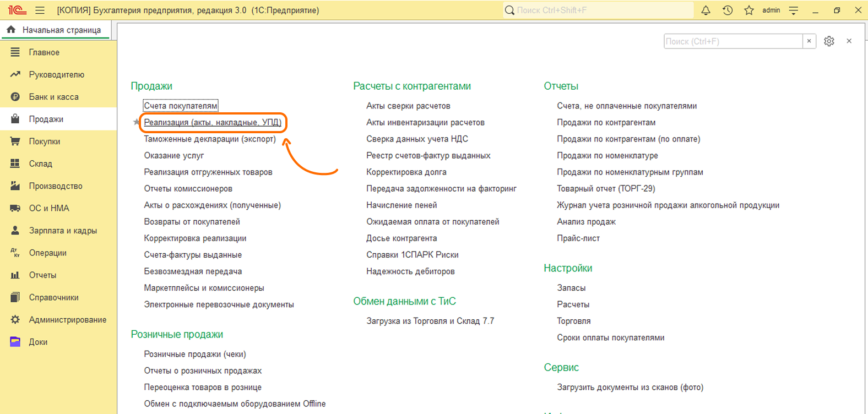Open notifications bell icon
Image resolution: width=868 pixels, height=414 pixels.
pos(706,10)
